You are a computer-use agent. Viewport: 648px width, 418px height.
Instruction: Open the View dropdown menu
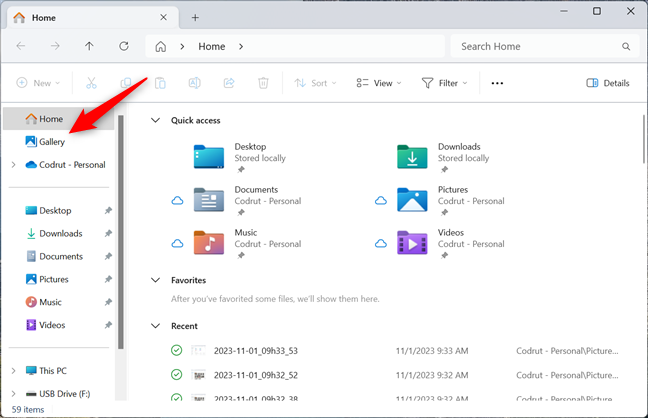pos(381,83)
